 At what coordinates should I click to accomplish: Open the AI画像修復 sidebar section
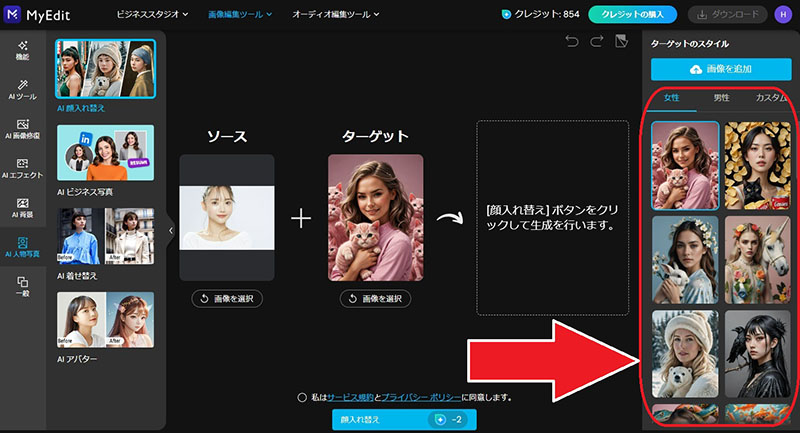pos(22,129)
